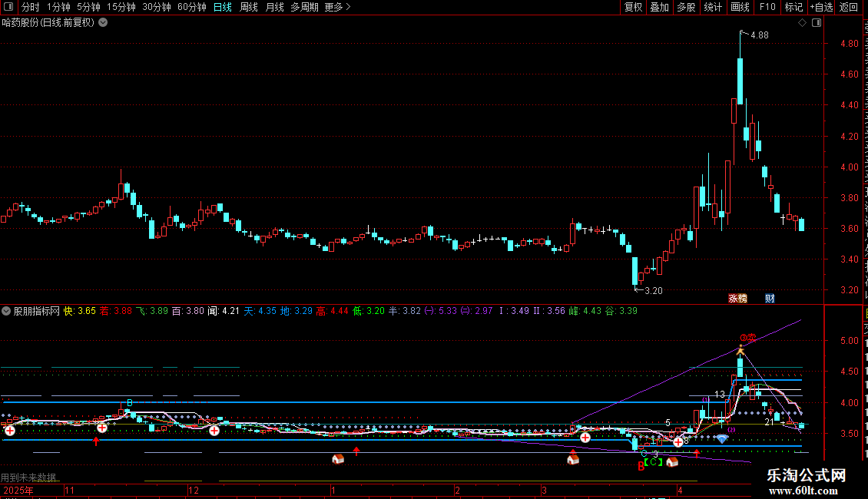The image size is (868, 499).
Task: Click the month 11 timeline label
Action: (x=69, y=490)
